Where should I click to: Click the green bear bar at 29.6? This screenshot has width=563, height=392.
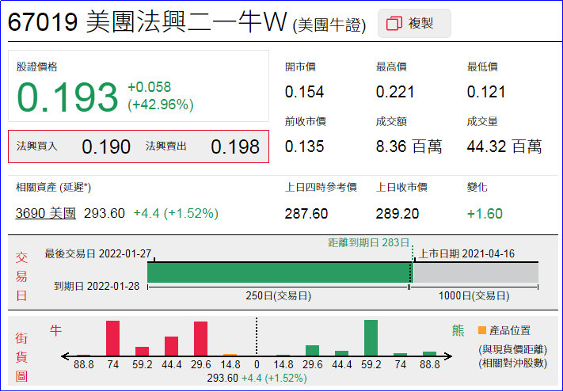312,350
